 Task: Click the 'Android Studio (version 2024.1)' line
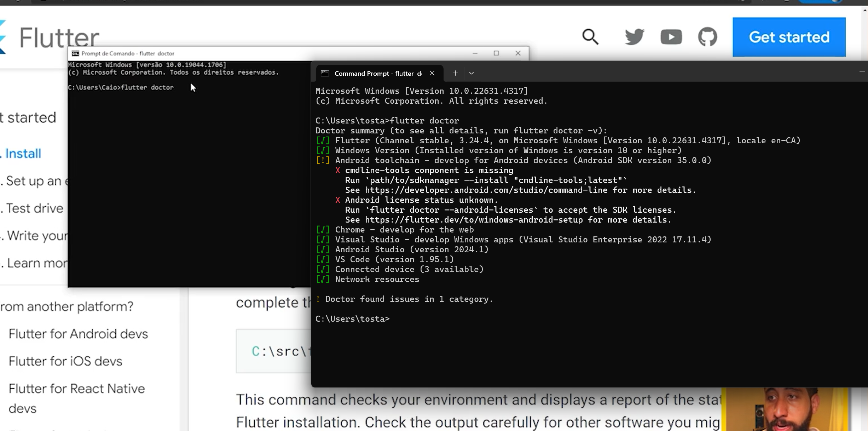coord(402,249)
